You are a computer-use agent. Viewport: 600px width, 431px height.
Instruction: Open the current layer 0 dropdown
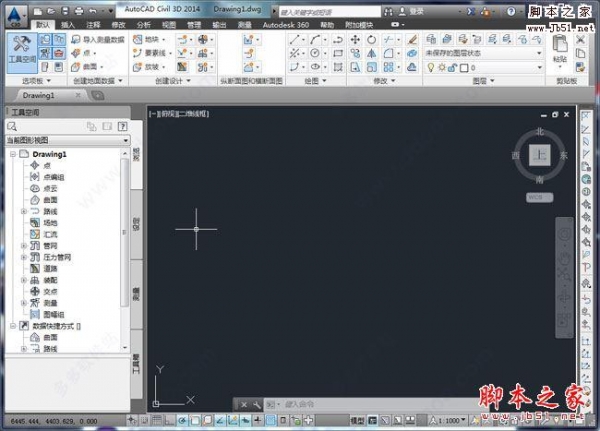(x=484, y=68)
